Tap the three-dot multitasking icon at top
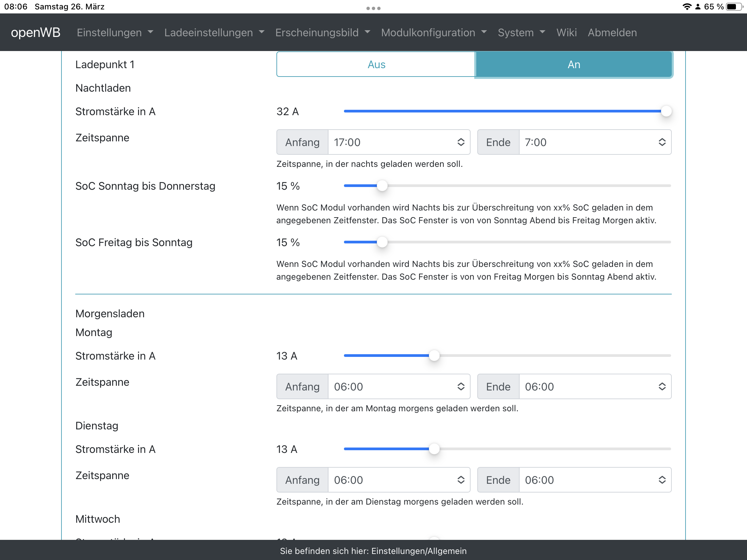The width and height of the screenshot is (747, 560). (373, 8)
